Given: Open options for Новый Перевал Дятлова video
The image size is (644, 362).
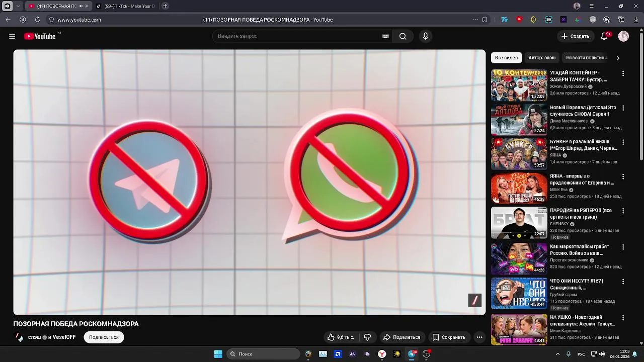Looking at the screenshot, I should [623, 108].
